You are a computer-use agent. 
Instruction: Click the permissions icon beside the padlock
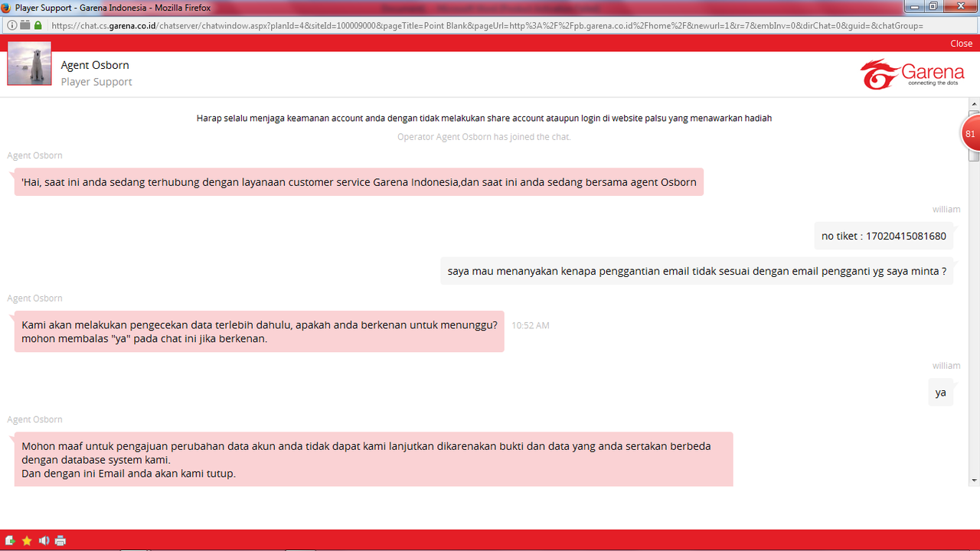(x=24, y=25)
